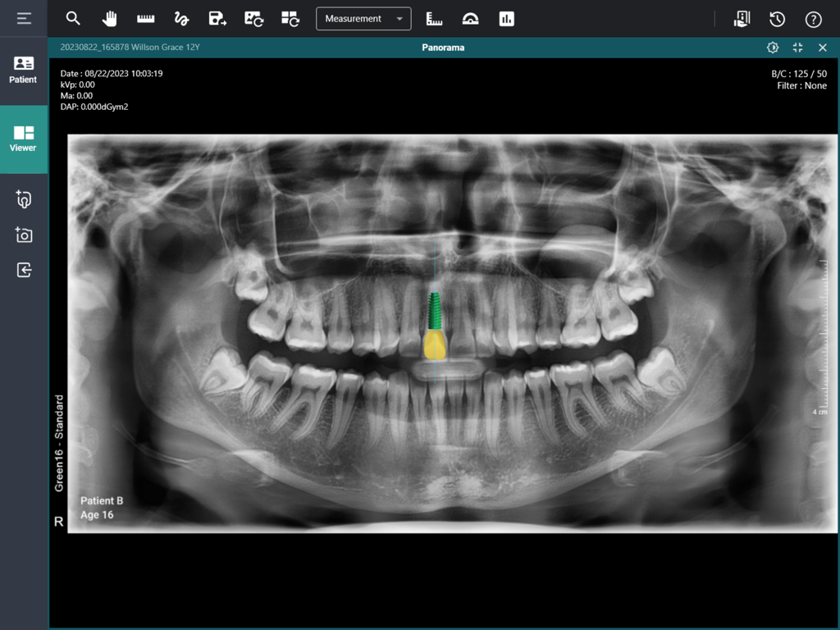Viewport: 840px width, 630px height.
Task: Open the angle measurement protractor tool
Action: click(470, 18)
